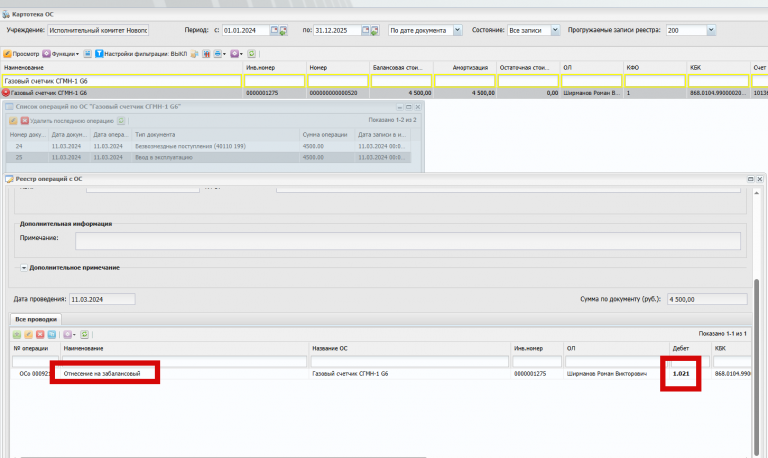Click the icon right of ВЫКЛ
This screenshot has height=458, width=768.
click(194, 54)
